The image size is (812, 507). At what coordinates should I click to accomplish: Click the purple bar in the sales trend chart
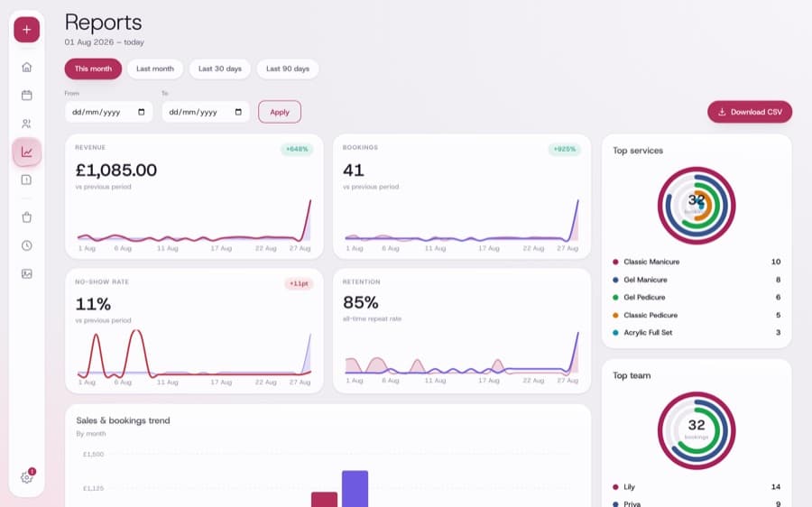355,489
